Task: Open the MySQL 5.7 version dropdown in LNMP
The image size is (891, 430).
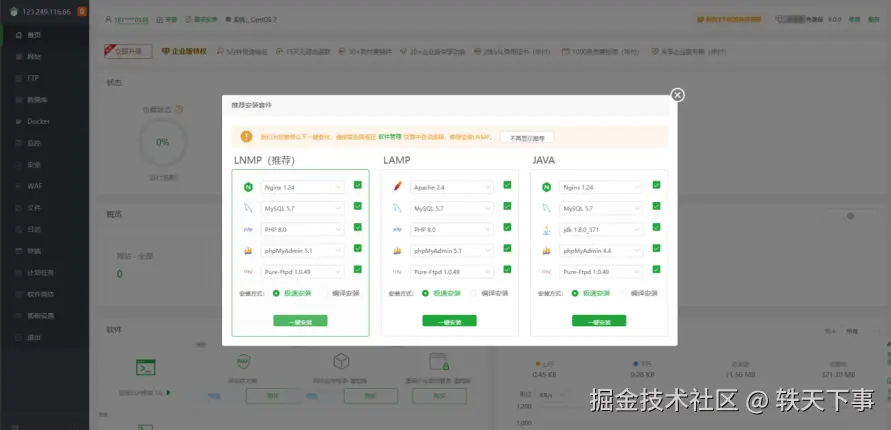Action: click(302, 208)
